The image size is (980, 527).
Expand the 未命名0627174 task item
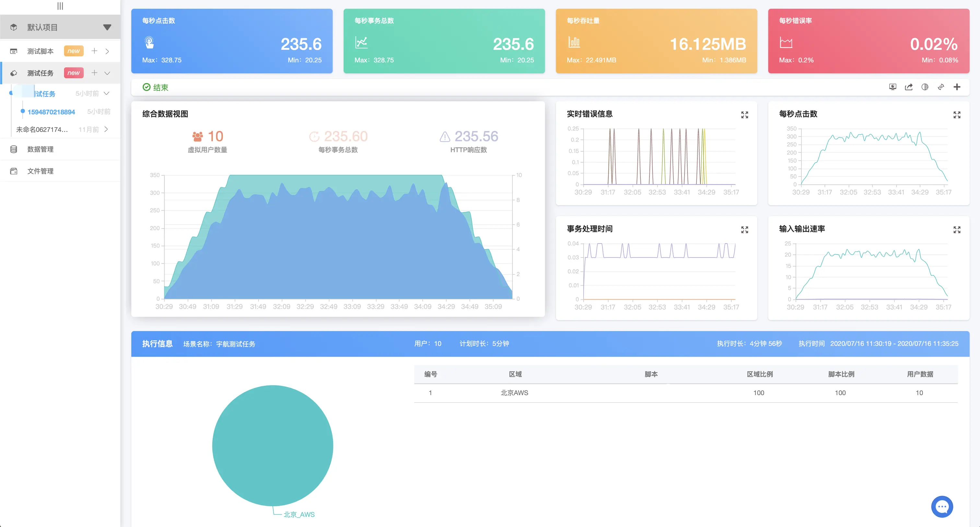click(106, 129)
